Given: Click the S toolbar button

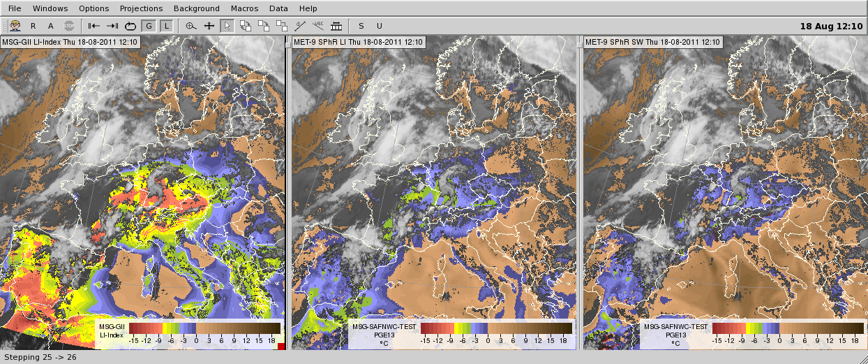Looking at the screenshot, I should (361, 26).
